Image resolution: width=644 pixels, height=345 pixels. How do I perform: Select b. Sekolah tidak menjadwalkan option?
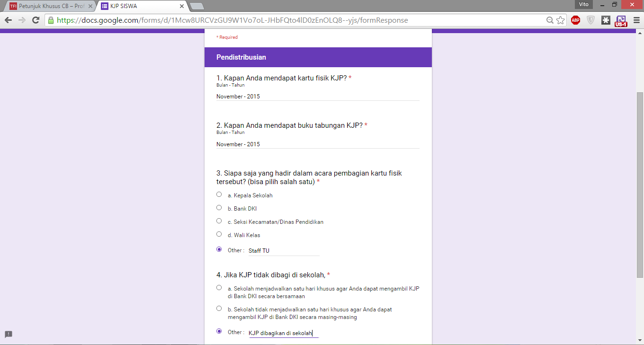(x=219, y=309)
